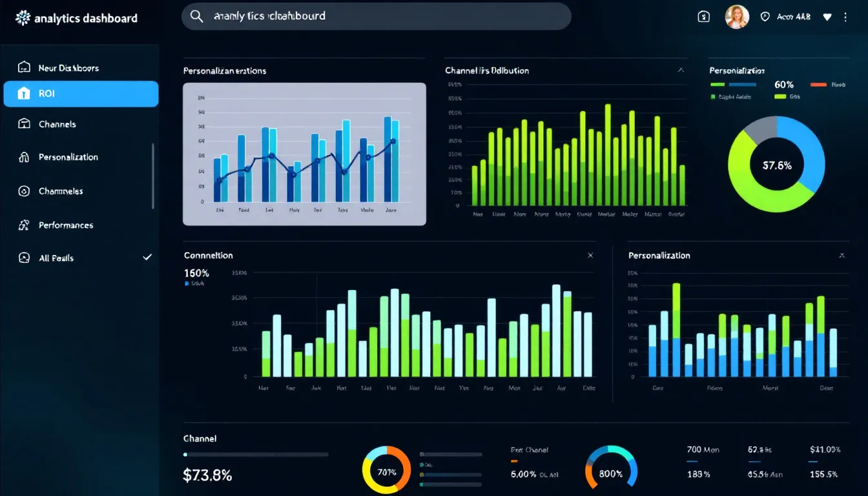The width and height of the screenshot is (868, 496).
Task: Toggle the checkmark beside All Fealls
Action: pyautogui.click(x=147, y=257)
